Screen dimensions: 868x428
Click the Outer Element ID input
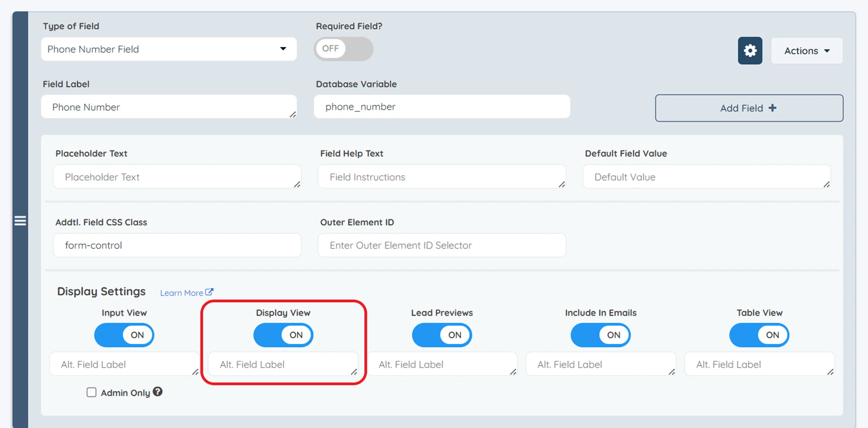click(441, 245)
